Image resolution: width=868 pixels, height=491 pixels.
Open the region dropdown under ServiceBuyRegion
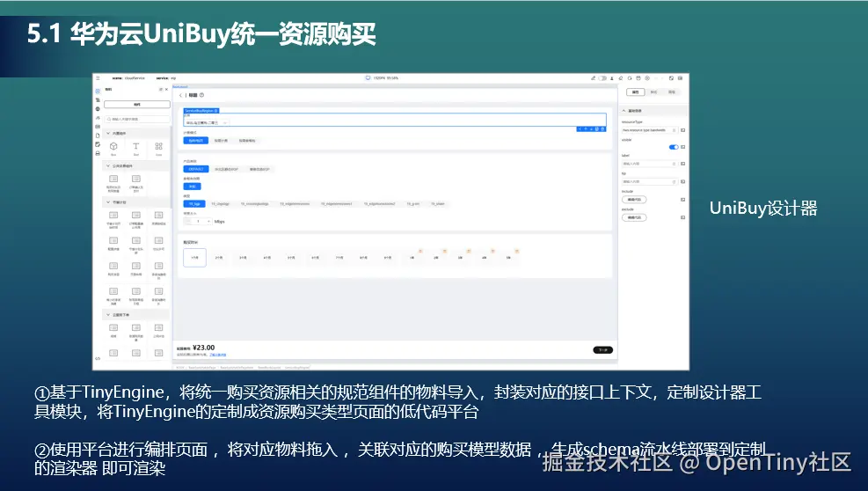(207, 122)
